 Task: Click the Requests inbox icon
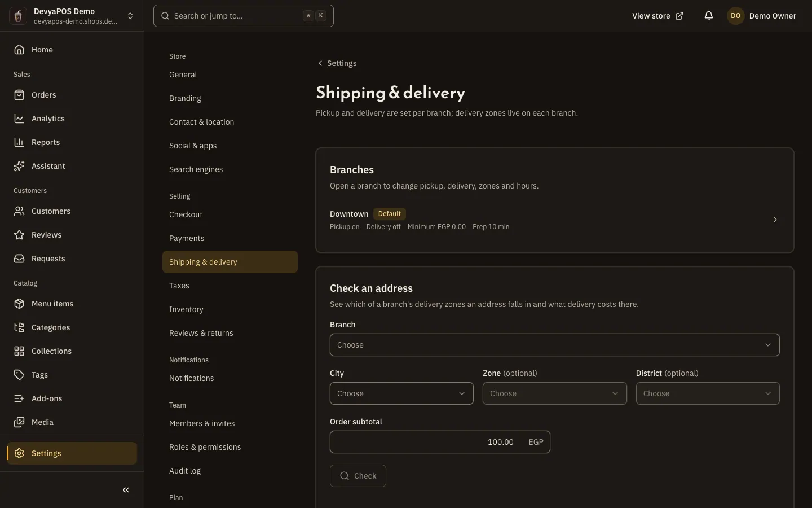(19, 259)
